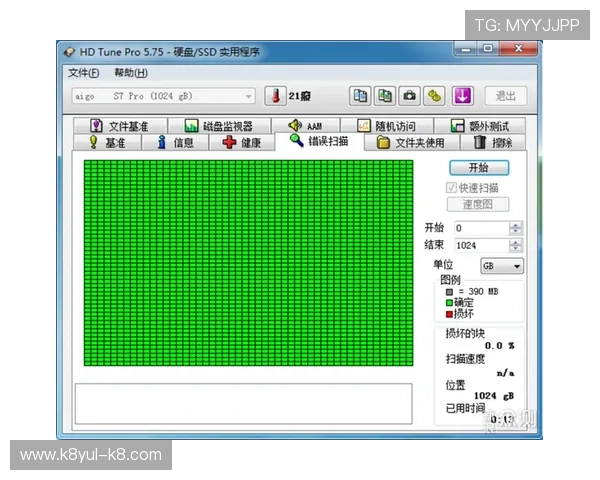
Task: Click the 21 temperature reading text
Action: point(299,96)
